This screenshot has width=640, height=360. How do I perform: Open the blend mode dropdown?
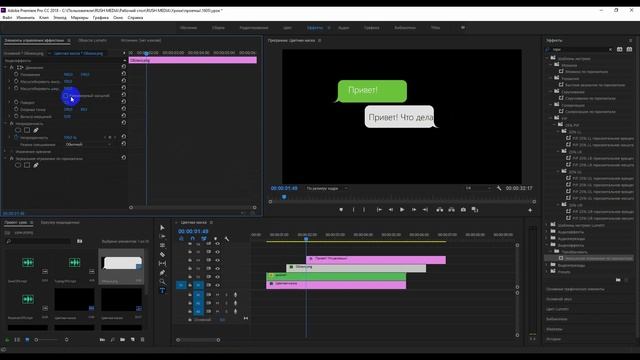tap(88, 144)
